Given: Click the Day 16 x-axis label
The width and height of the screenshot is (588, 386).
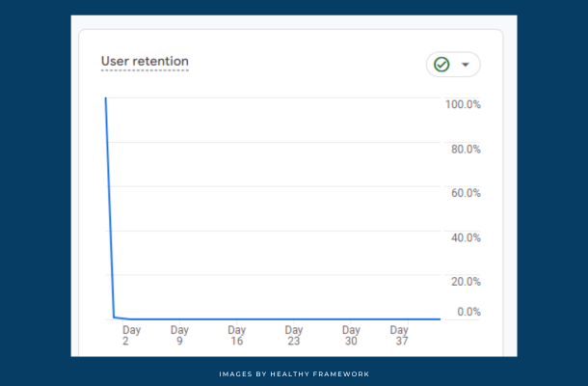Looking at the screenshot, I should tap(236, 335).
